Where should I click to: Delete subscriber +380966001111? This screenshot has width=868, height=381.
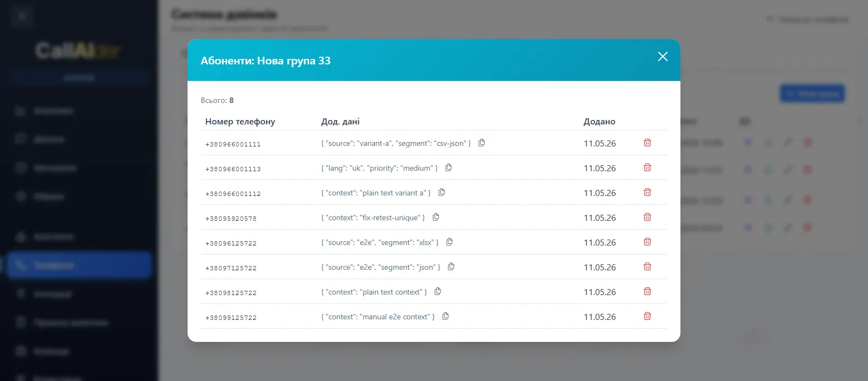point(647,143)
